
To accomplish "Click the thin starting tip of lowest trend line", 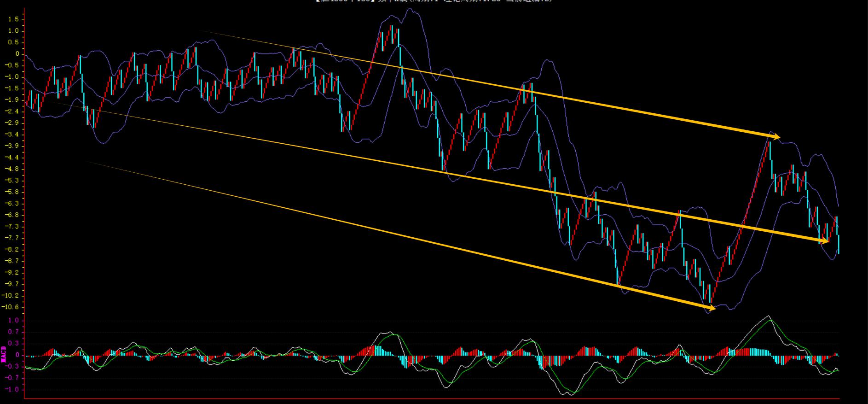I will 85,161.
